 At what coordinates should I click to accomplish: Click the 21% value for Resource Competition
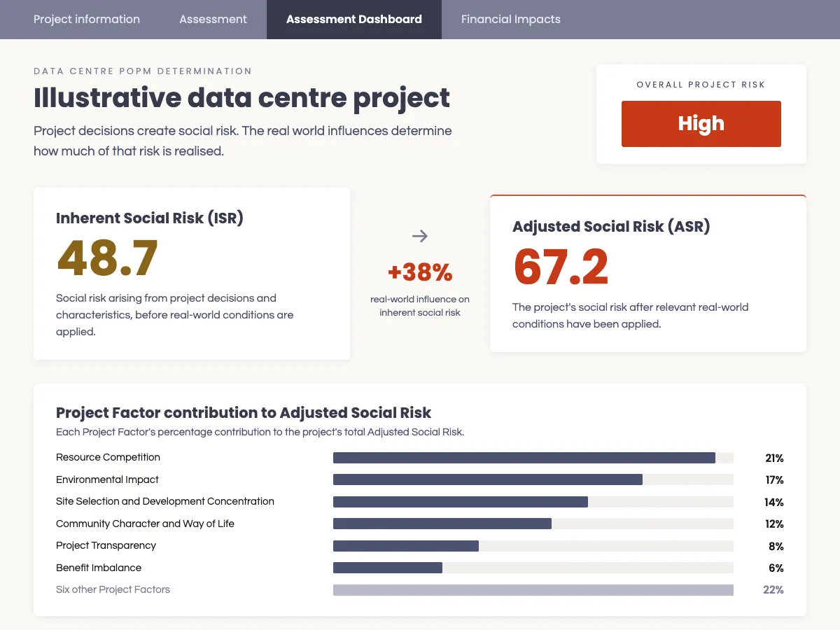[x=774, y=458]
